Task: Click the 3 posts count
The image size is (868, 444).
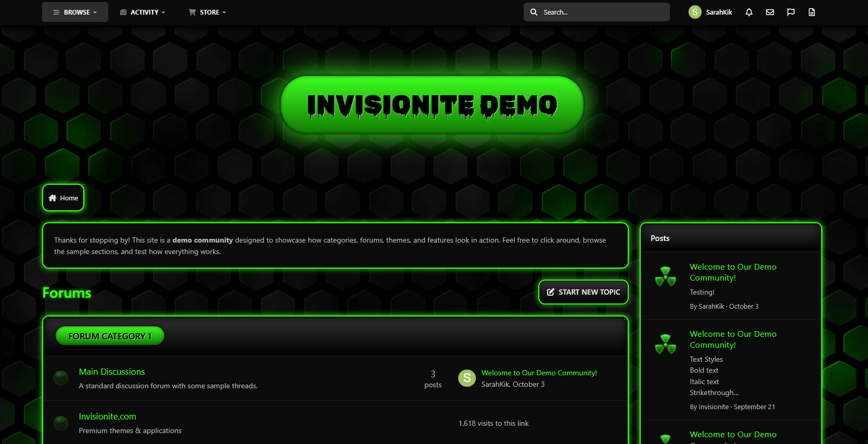Action: tap(433, 379)
